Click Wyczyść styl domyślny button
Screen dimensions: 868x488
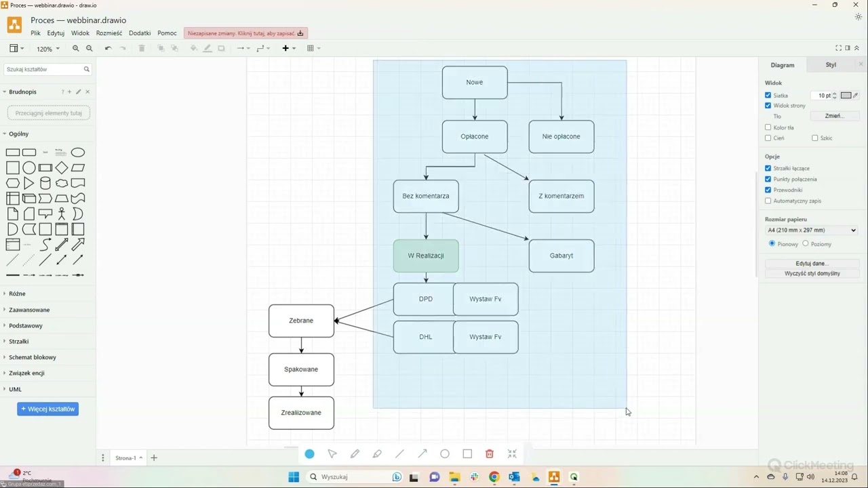(812, 274)
